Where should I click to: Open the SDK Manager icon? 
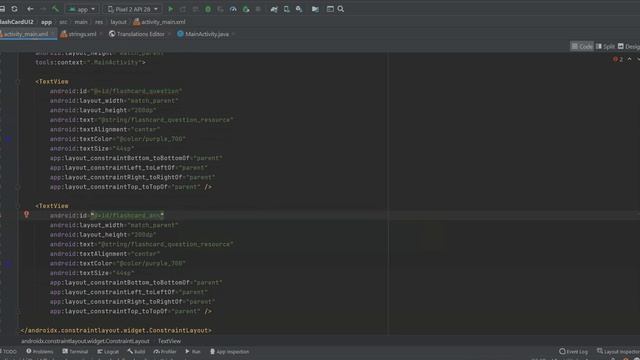299,9
